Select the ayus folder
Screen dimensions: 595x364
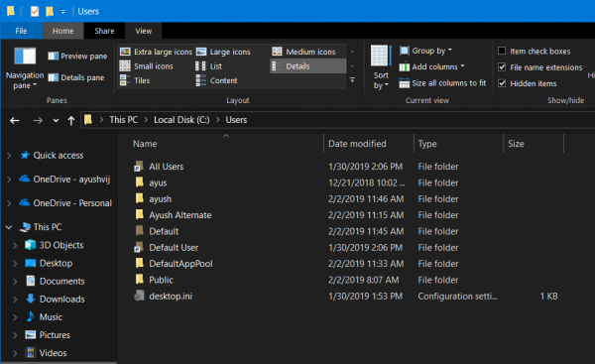158,182
